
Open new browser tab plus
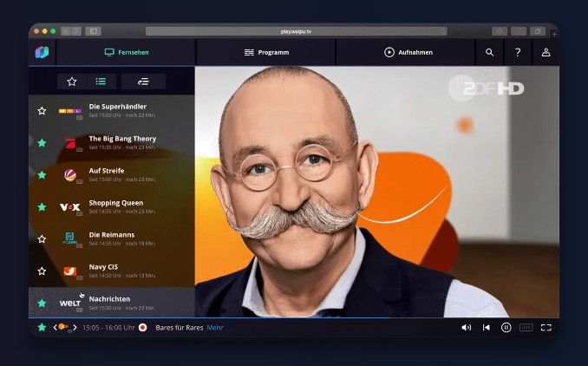555,35
